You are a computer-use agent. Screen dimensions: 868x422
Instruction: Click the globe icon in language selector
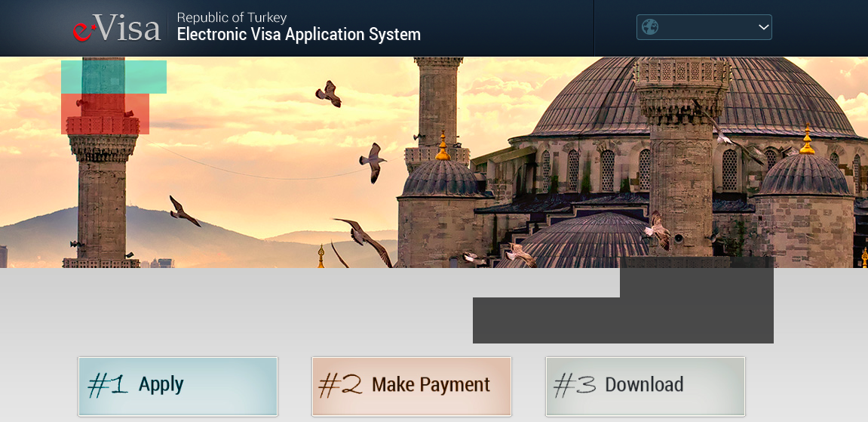point(650,27)
